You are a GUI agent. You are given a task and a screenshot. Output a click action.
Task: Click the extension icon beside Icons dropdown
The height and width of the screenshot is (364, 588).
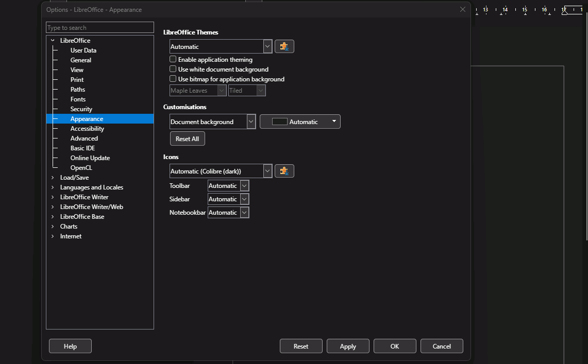(284, 171)
